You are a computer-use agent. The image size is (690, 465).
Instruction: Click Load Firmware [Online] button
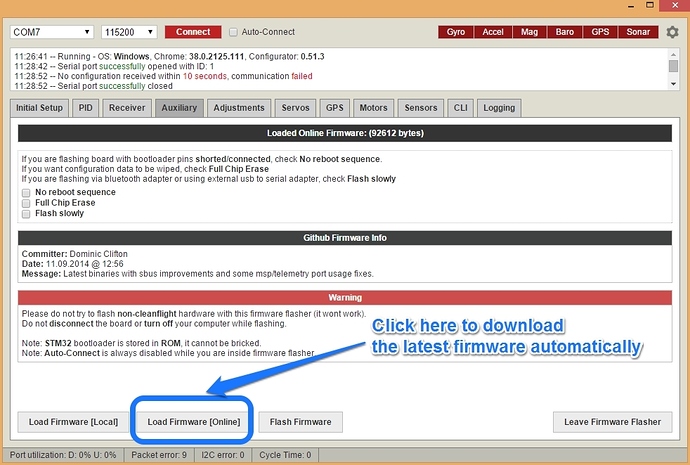pyautogui.click(x=194, y=422)
